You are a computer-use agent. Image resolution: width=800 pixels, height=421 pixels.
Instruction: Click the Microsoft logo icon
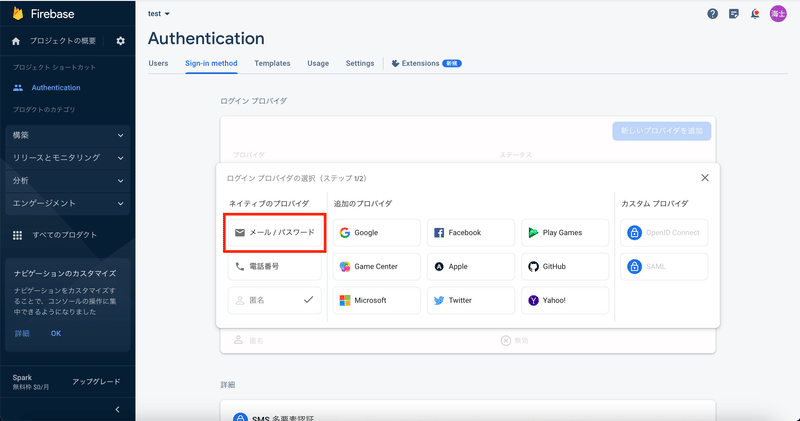[345, 301]
